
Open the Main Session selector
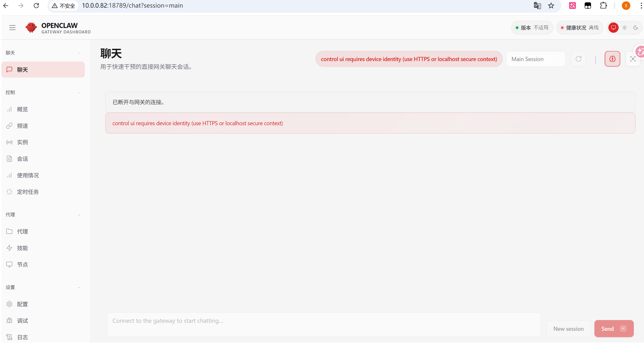[536, 59]
